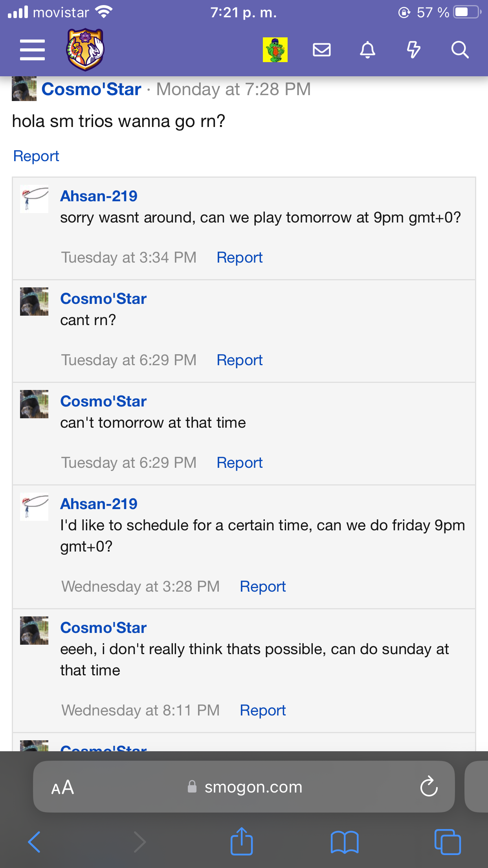Tap Ahsan-219 avatar beside the Friday proposal
Image resolution: width=488 pixels, height=868 pixels.
pos(34,507)
